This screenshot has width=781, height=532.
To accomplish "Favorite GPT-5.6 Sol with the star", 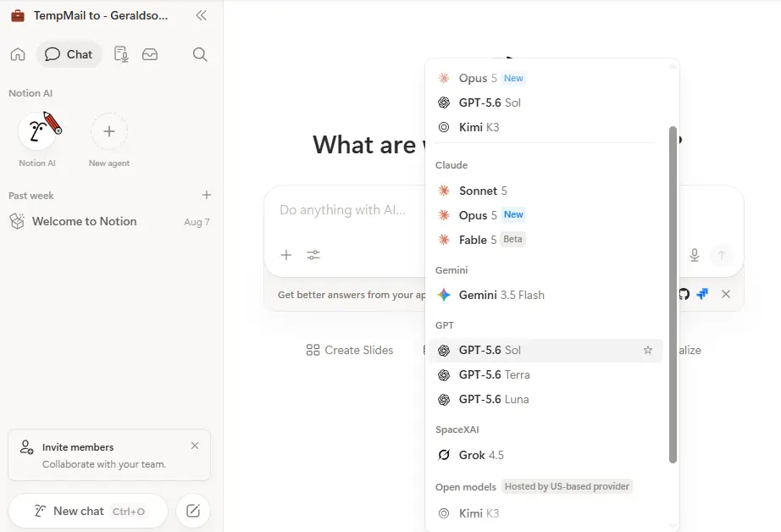I will (648, 350).
